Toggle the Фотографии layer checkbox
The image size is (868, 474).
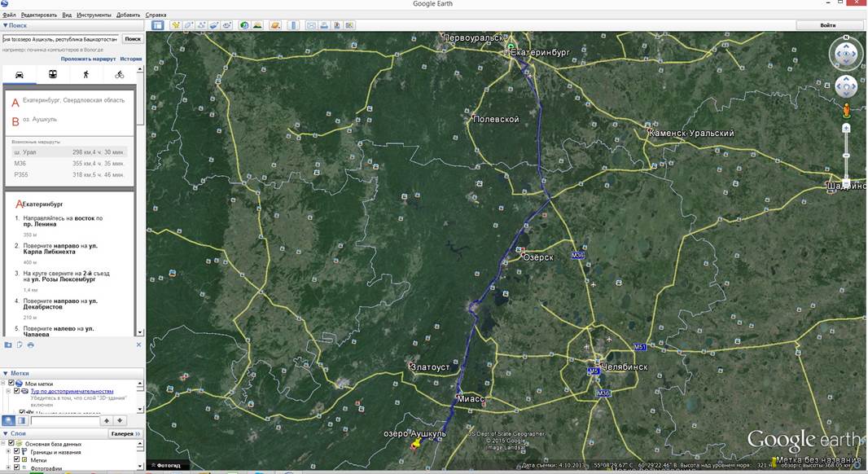(x=16, y=468)
